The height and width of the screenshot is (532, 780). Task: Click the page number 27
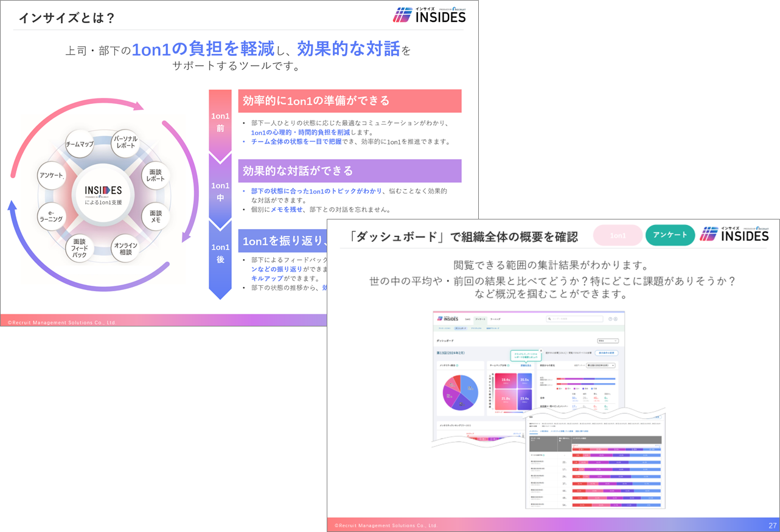772,525
